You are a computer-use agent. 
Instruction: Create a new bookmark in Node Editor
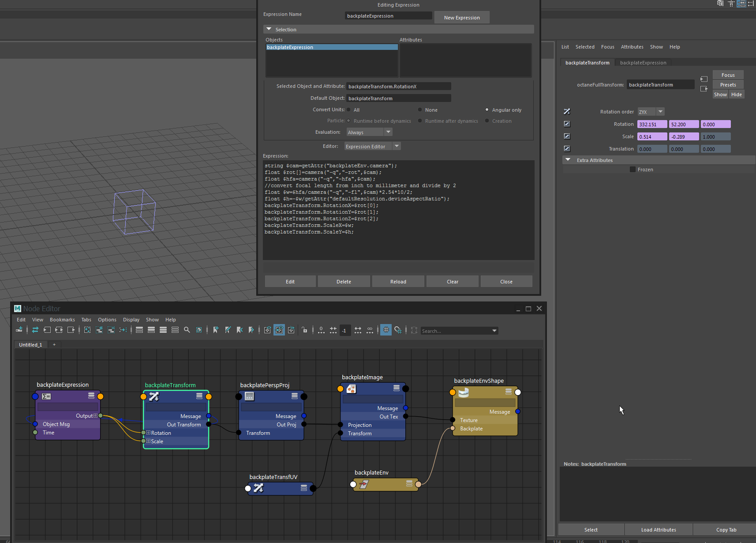(x=216, y=330)
